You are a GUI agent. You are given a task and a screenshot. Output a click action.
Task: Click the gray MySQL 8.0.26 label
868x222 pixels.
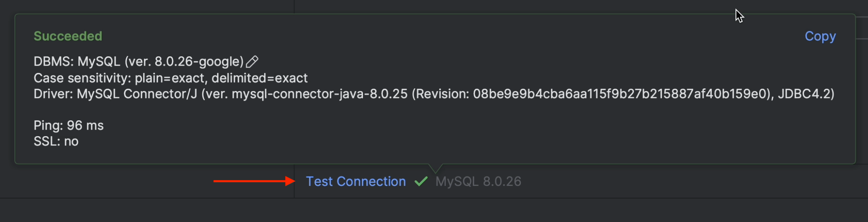(478, 181)
